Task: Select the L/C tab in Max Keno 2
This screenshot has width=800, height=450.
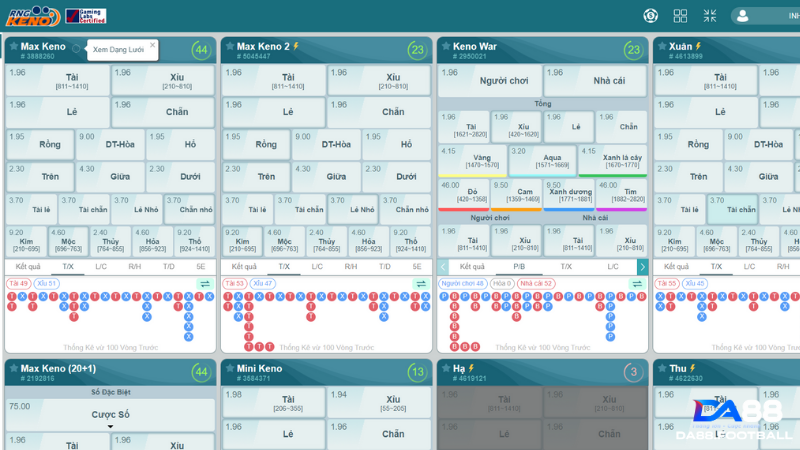Action: pos(317,267)
